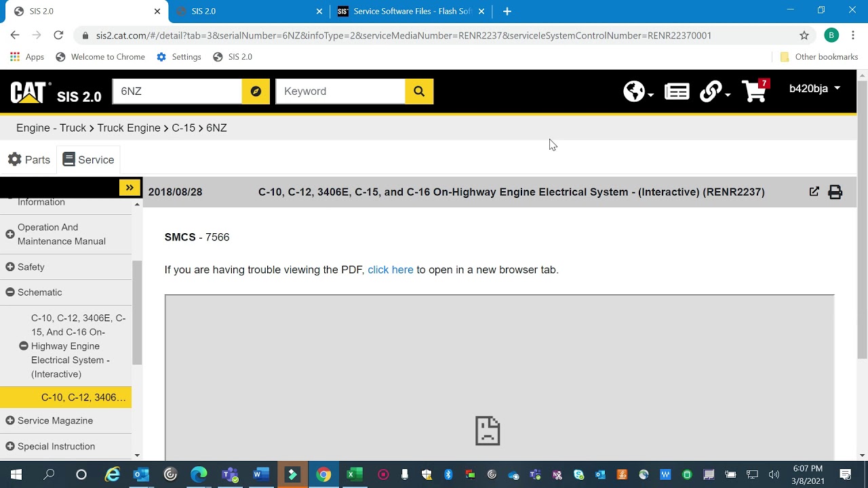Switch to the second SIS 2.0 browser tab

click(x=248, y=12)
